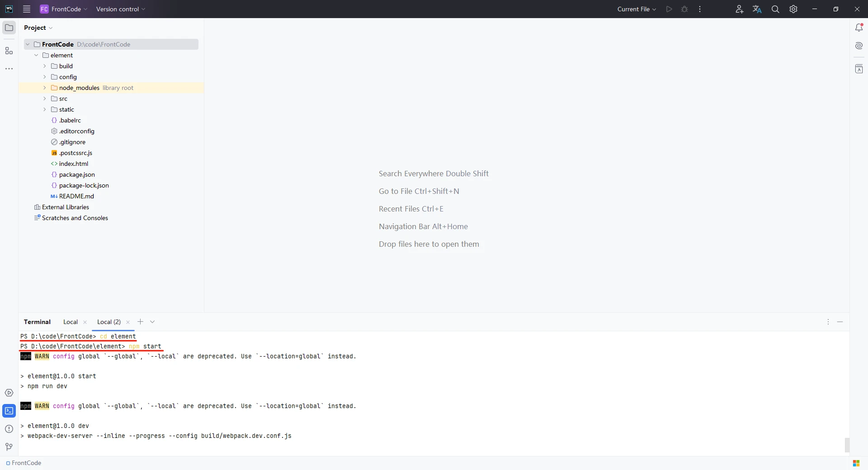Image resolution: width=868 pixels, height=470 pixels.
Task: Open IDE settings gear icon
Action: pos(793,9)
